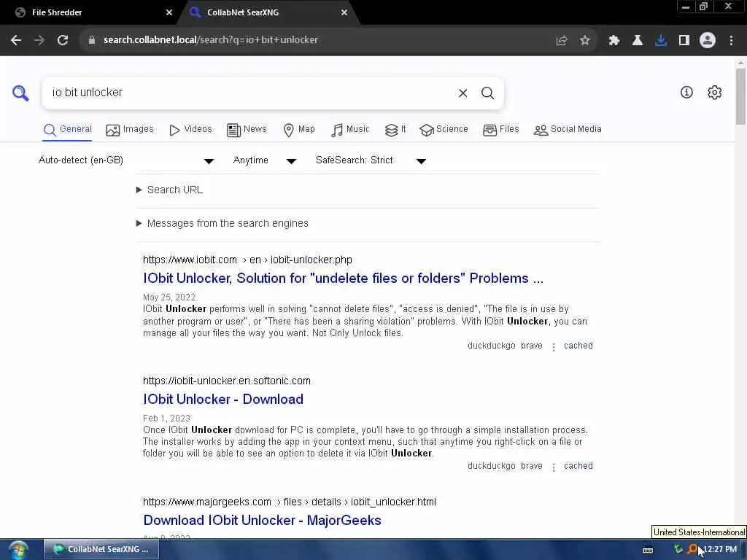The image size is (747, 560).
Task: Click the three-dot menu on softonic result
Action: (554, 467)
